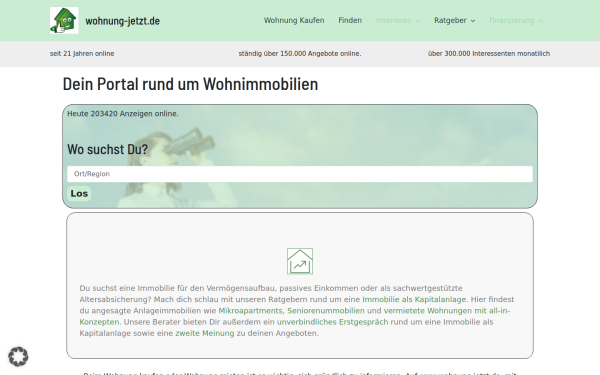Image resolution: width=600 pixels, height=375 pixels.
Task: Click the text seit 21 Jahren online
Action: (82, 54)
